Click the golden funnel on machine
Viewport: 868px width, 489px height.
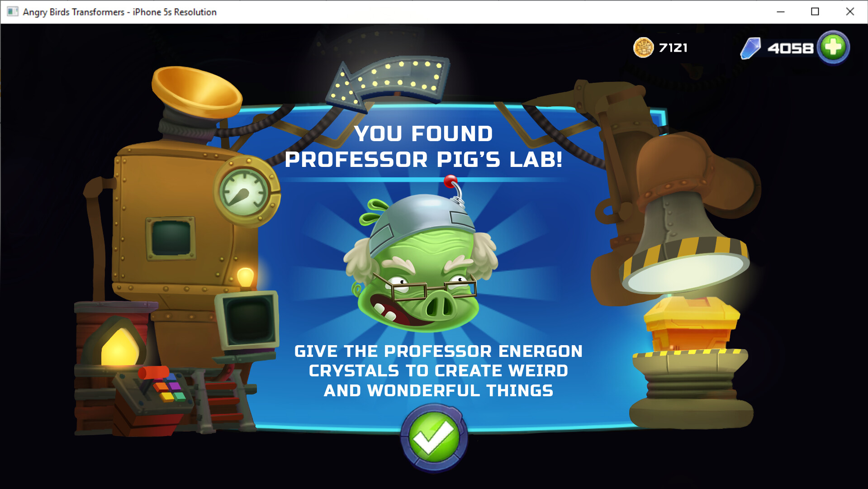coord(197,92)
